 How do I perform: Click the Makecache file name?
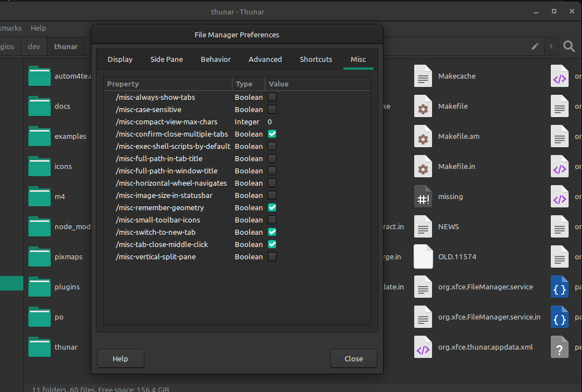pyautogui.click(x=457, y=76)
